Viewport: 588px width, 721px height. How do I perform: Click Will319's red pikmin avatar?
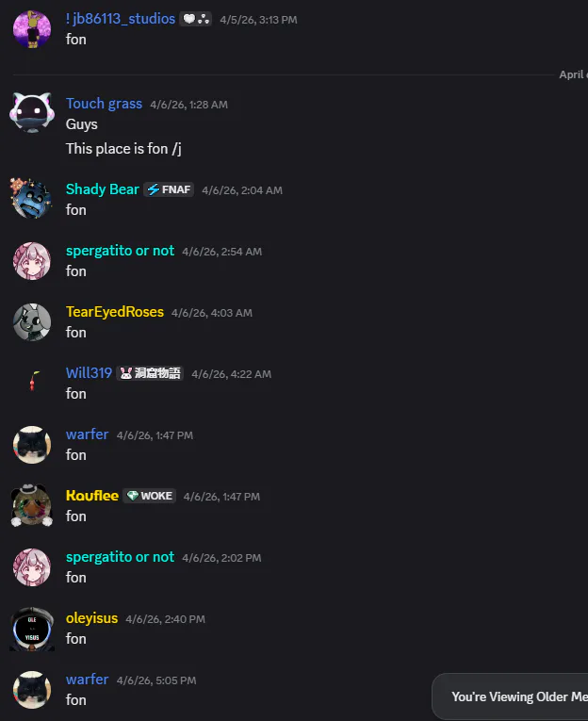(x=32, y=381)
